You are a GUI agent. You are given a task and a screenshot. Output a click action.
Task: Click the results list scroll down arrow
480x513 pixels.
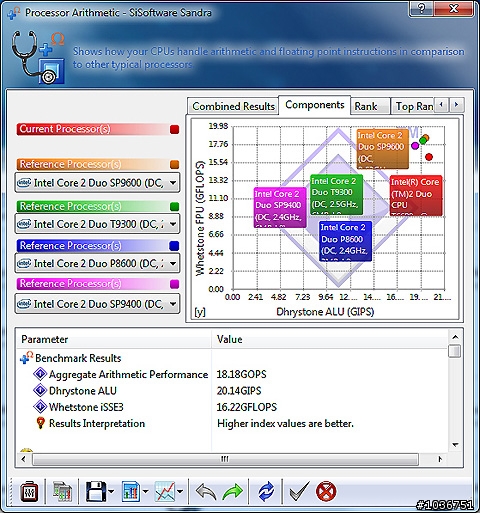(455, 445)
